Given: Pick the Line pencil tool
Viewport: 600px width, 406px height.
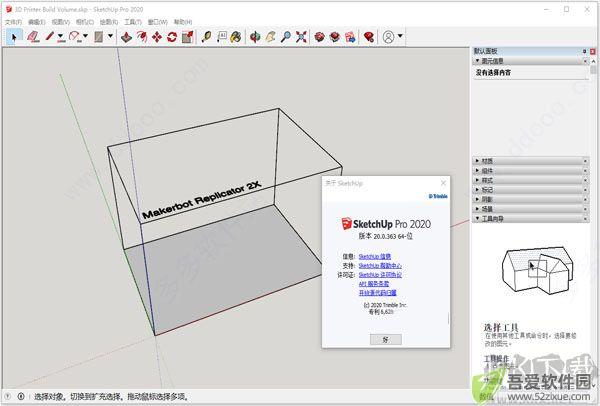Looking at the screenshot, I should (x=50, y=37).
